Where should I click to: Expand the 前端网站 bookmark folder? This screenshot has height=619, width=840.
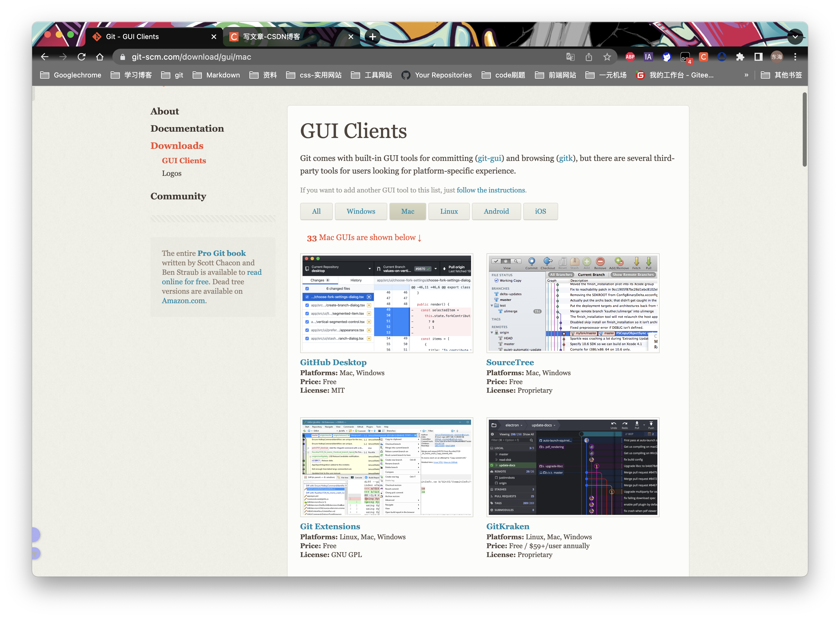555,75
